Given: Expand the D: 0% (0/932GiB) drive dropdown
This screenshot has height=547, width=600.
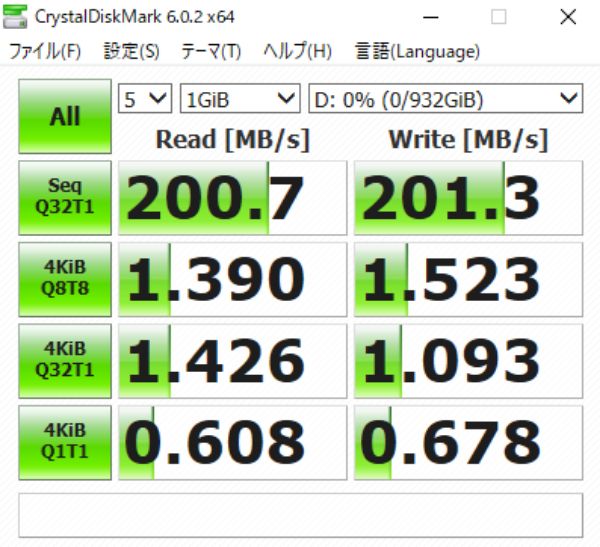Looking at the screenshot, I should [x=446, y=98].
